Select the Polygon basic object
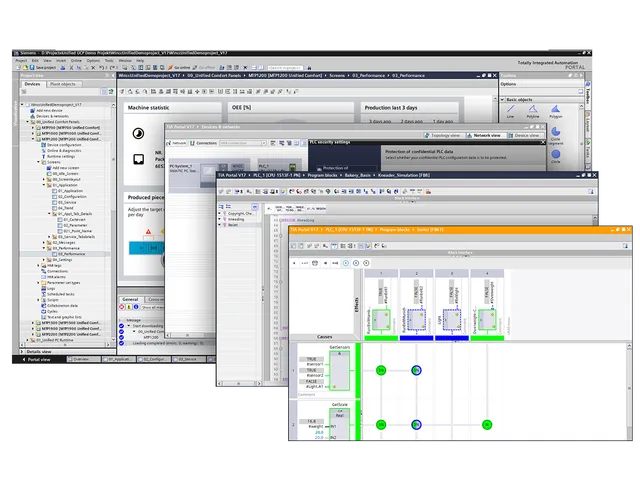Image resolution: width=640 pixels, height=480 pixels. click(x=556, y=111)
